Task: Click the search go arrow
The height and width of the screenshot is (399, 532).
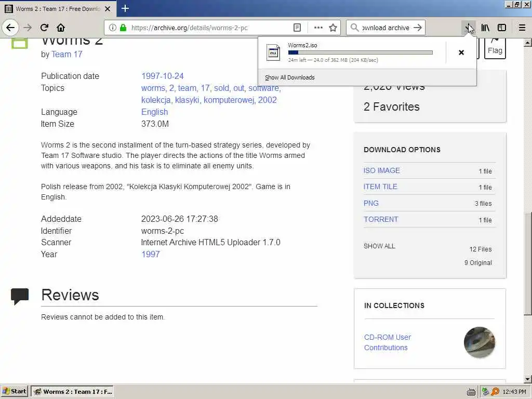Action: coord(418,28)
